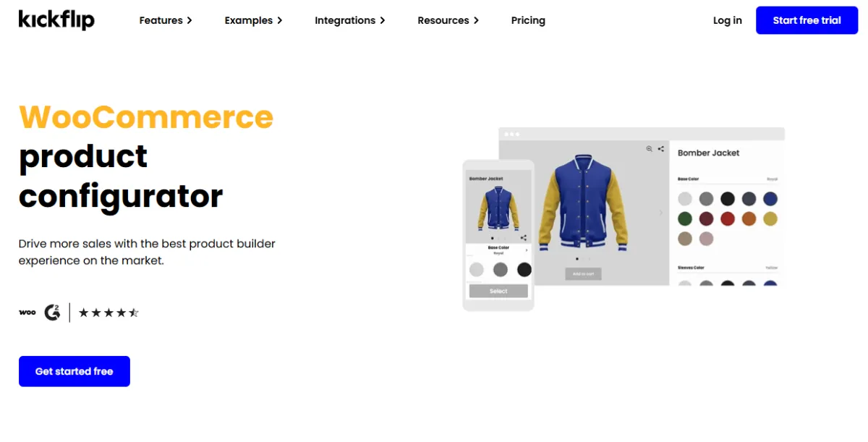The height and width of the screenshot is (442, 868).
Task: Click the star rating
Action: (x=109, y=313)
